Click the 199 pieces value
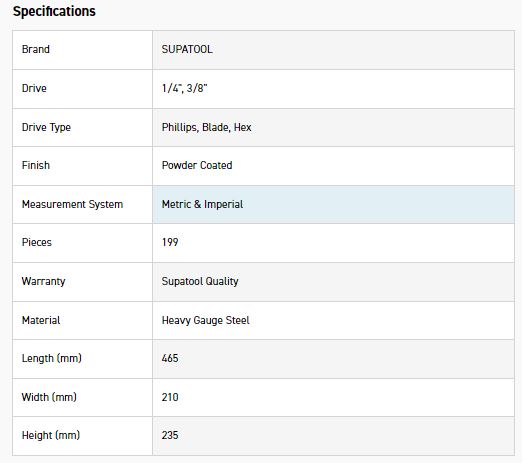 pyautogui.click(x=170, y=242)
